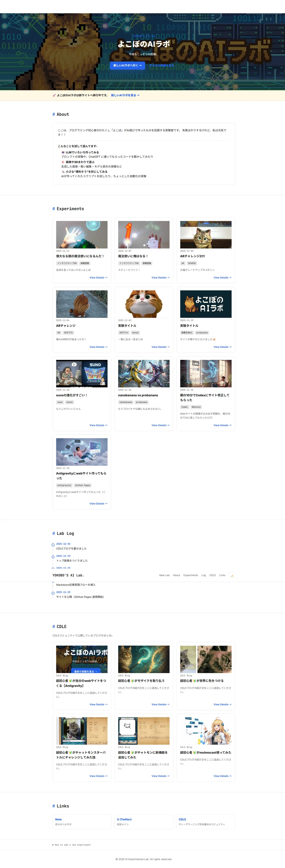View Details for モザイクを取り払う blog
Screen dimensions: 285x868
(x=161, y=704)
